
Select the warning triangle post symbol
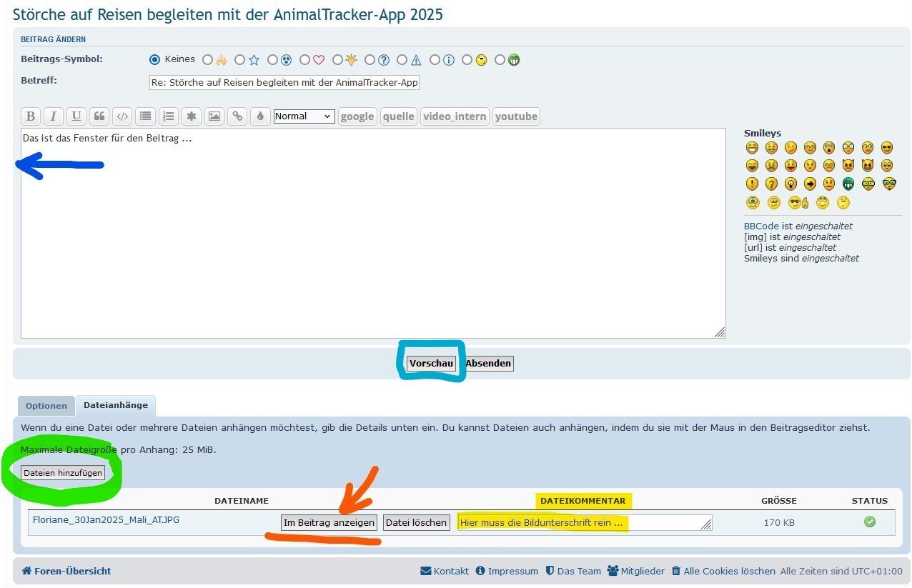pos(402,60)
